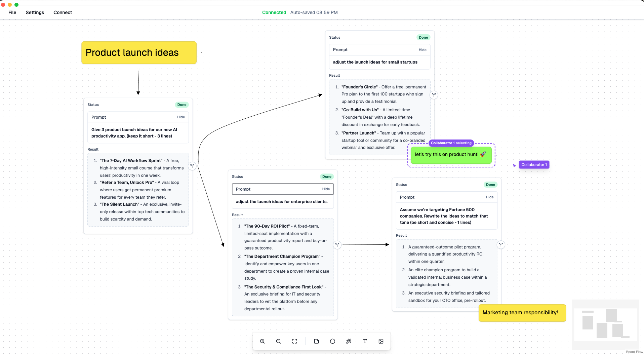Click Done badge on enterprise clients node
The image size is (644, 354).
[327, 176]
